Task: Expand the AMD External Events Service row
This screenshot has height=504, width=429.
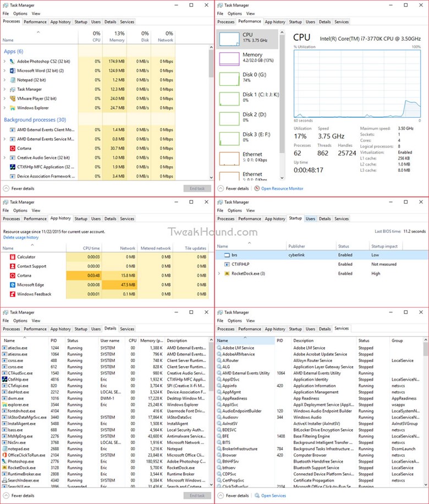Action: (4, 139)
